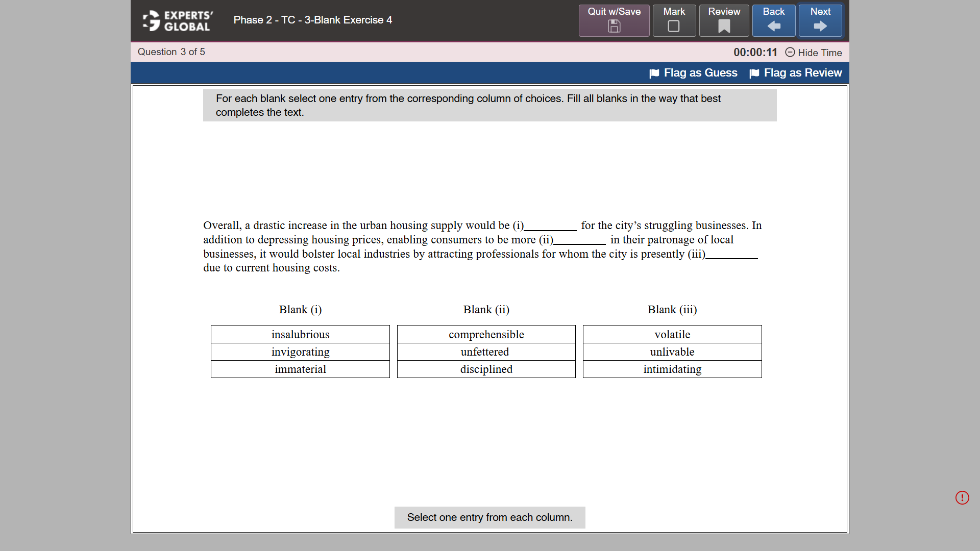Select the 'insalubrious' answer cell
Viewport: 980px width, 551px height.
[x=300, y=334]
